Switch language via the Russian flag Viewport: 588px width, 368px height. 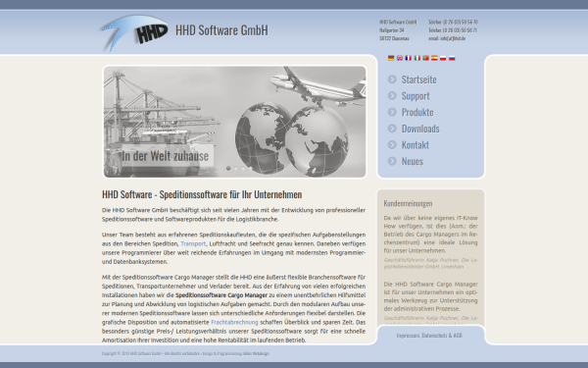tap(452, 58)
